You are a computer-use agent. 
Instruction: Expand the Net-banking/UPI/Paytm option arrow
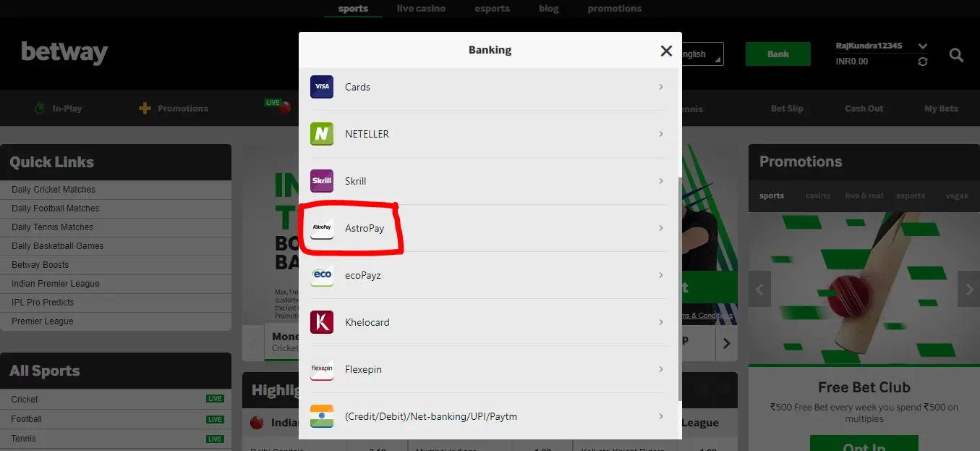point(661,416)
